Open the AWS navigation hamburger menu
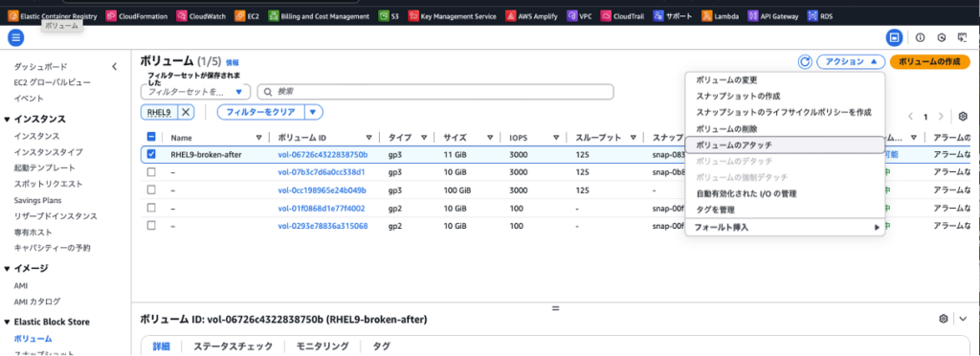Image resolution: width=980 pixels, height=356 pixels. 15,38
